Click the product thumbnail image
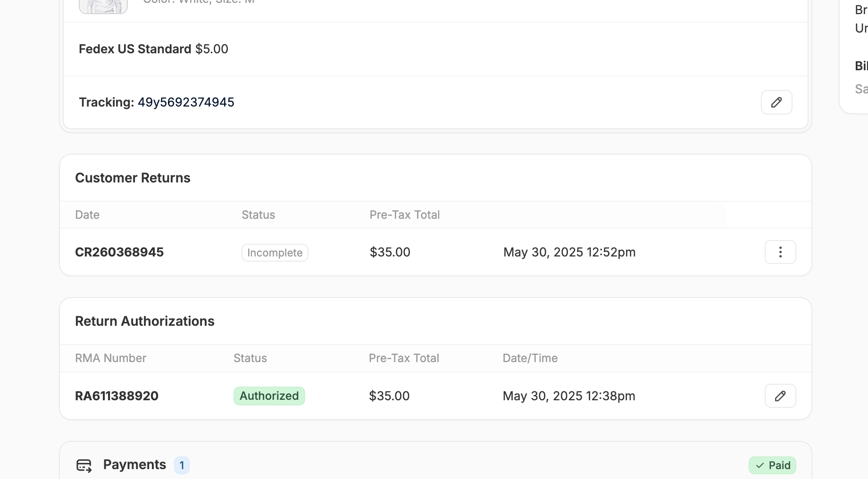The height and width of the screenshot is (479, 868). [103, 6]
